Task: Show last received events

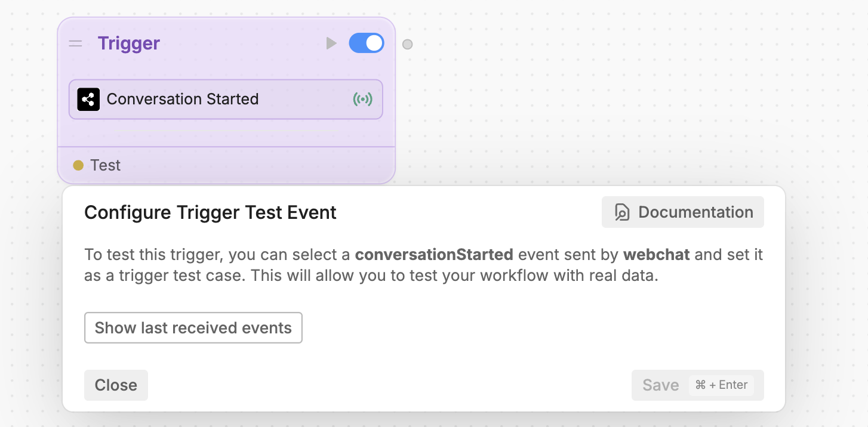Action: (193, 328)
